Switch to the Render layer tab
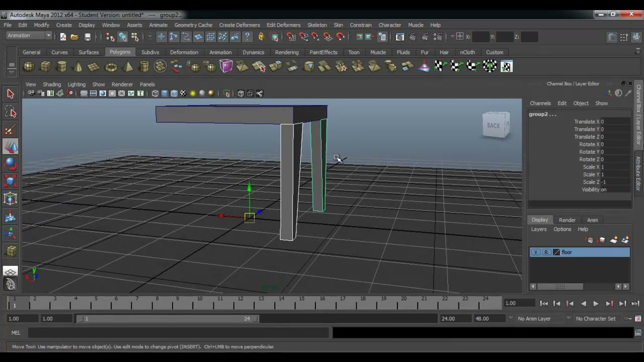Image resolution: width=644 pixels, height=362 pixels. tap(567, 220)
